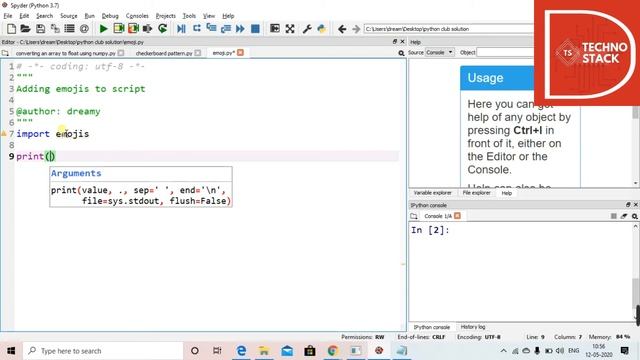
Task: Browse console tabs icon
Action: click(x=414, y=216)
